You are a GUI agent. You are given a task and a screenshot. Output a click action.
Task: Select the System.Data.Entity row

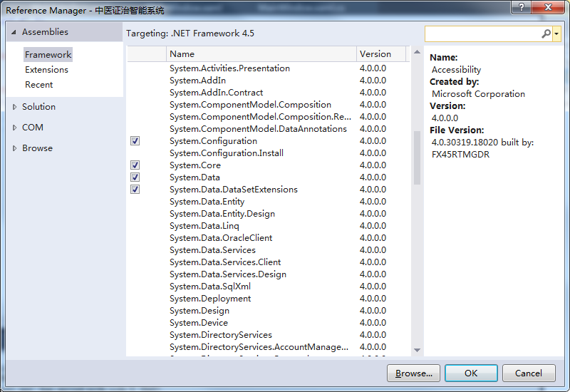coord(269,202)
